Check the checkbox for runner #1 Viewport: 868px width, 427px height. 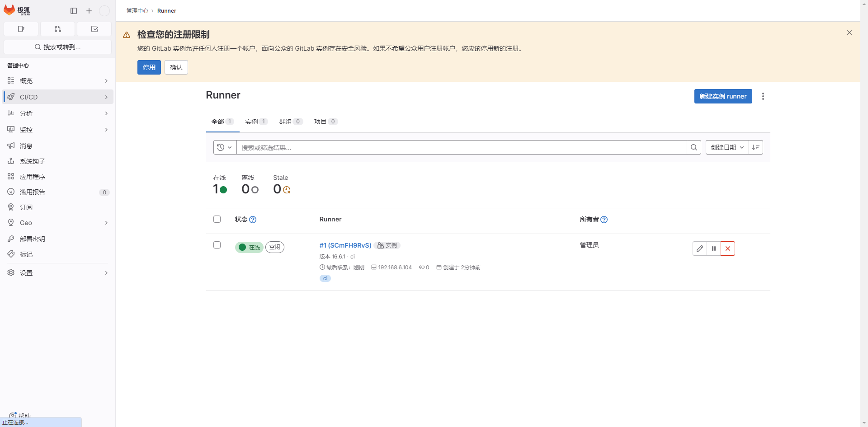click(x=217, y=245)
